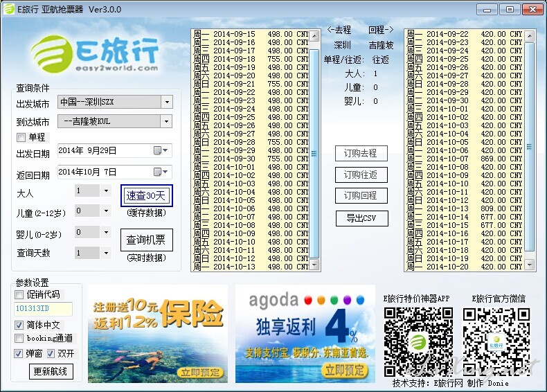Click the promo code field 101313ID

[x=43, y=309]
